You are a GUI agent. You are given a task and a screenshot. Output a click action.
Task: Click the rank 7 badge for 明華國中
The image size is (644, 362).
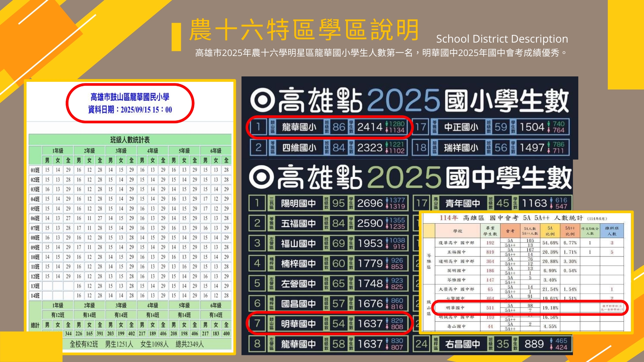[257, 324]
